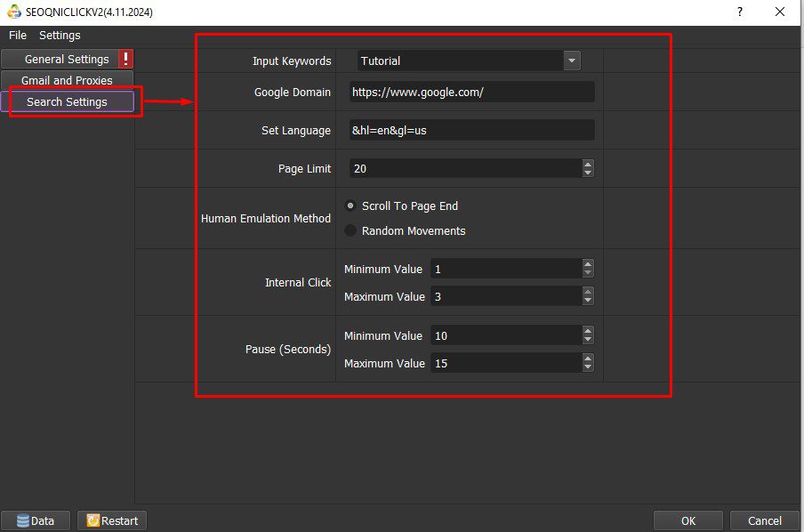Screen dimensions: 804x532
Task: Click the Data button label
Action: click(43, 520)
